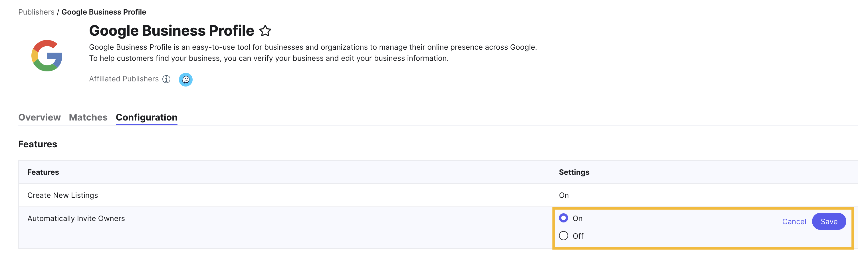Image resolution: width=868 pixels, height=265 pixels.
Task: Navigate to Publishers via the breadcrumb
Action: pos(36,12)
